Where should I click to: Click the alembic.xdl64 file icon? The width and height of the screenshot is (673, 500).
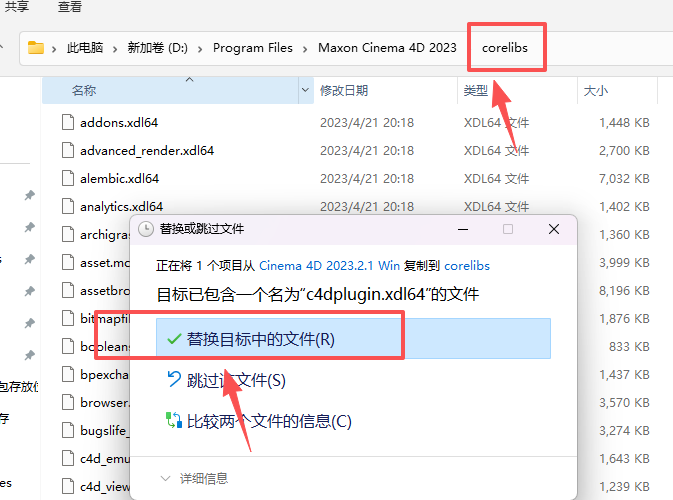point(68,178)
